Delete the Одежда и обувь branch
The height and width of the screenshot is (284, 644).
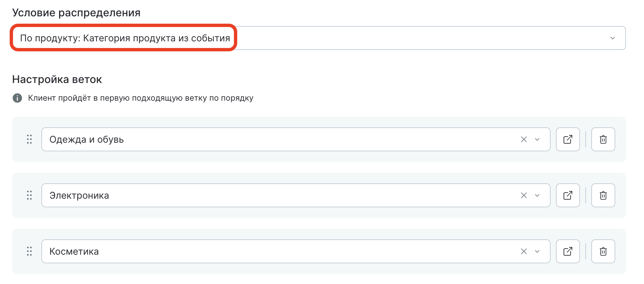pyautogui.click(x=603, y=139)
